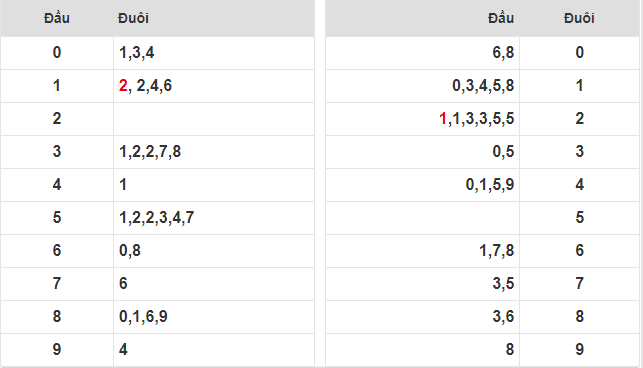The width and height of the screenshot is (643, 368).
Task: Click the left table's Đầu column header
Action: pos(57,18)
